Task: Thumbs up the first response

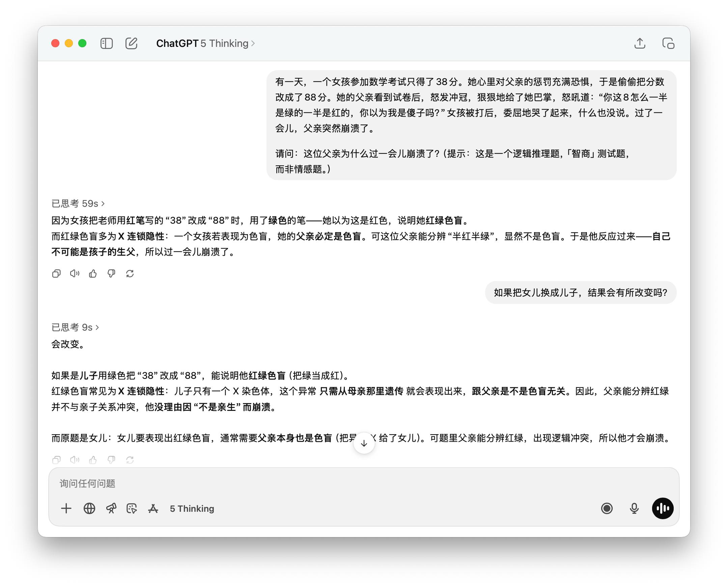Action: tap(93, 274)
